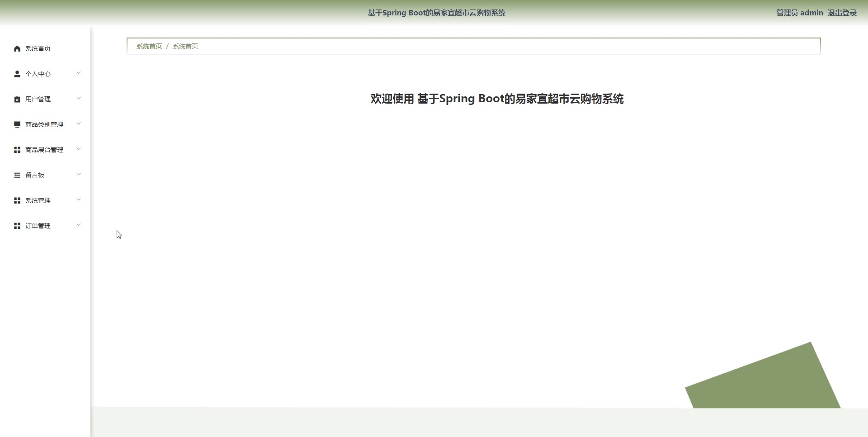Open the 系统管理 menu label
The width and height of the screenshot is (868, 437).
(38, 200)
